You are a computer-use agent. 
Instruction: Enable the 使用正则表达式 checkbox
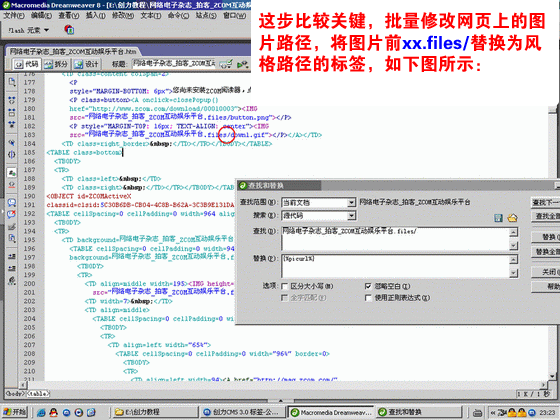click(x=368, y=298)
